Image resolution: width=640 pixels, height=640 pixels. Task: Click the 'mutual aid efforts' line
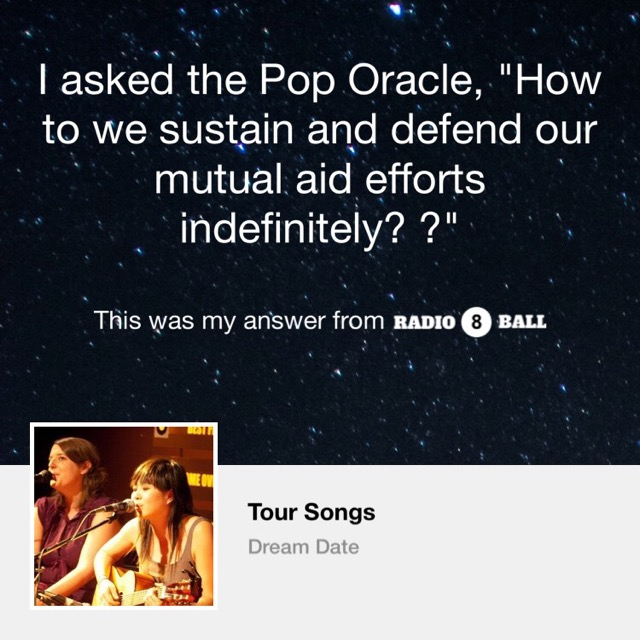click(320, 182)
